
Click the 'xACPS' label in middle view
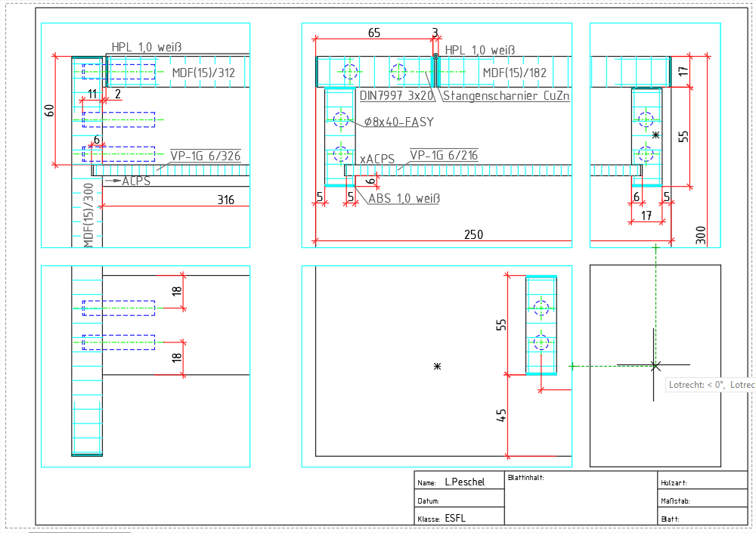[x=376, y=159]
